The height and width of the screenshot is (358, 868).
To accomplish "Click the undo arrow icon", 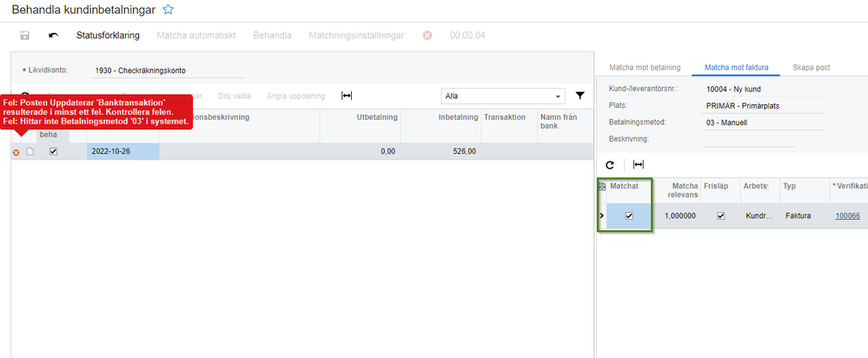I will coord(53,36).
